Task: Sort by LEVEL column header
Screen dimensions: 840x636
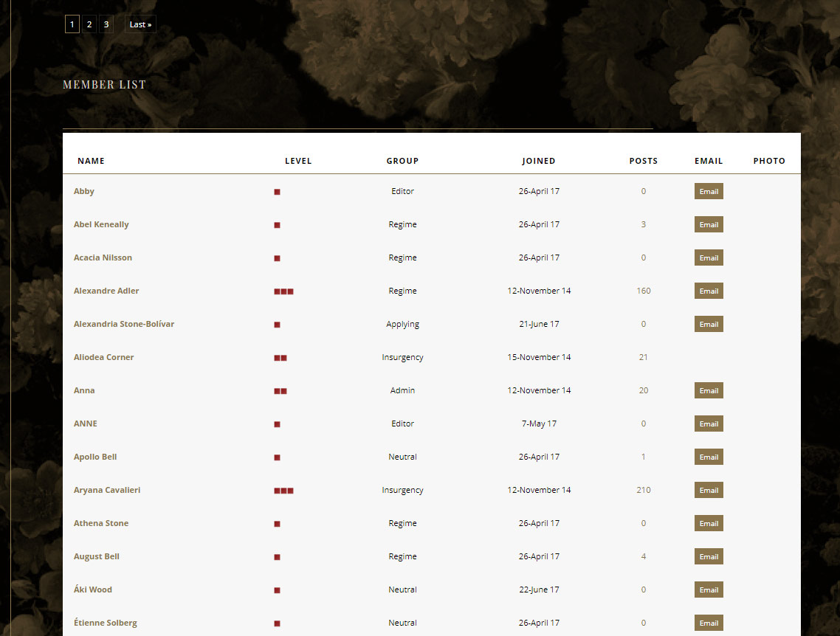Action: point(298,161)
